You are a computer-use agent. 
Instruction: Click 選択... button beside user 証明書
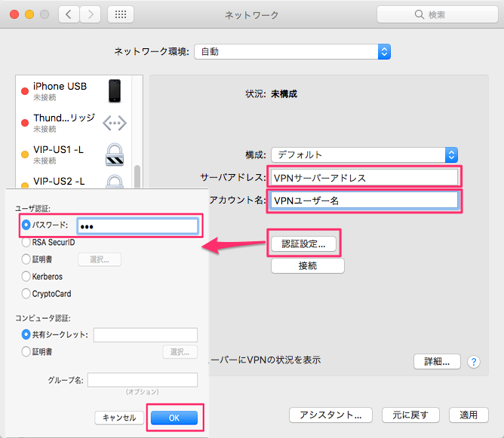(100, 259)
